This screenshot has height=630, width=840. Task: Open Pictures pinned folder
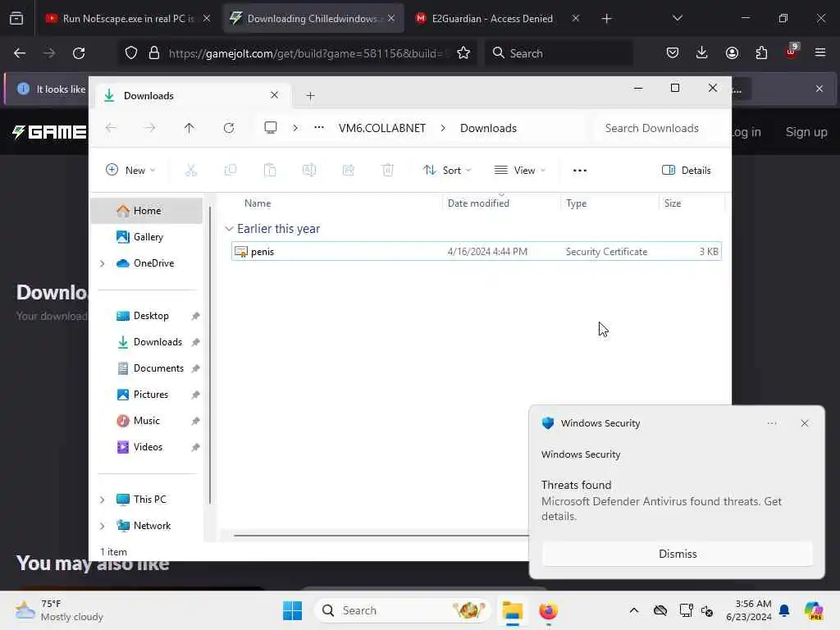pyautogui.click(x=150, y=395)
